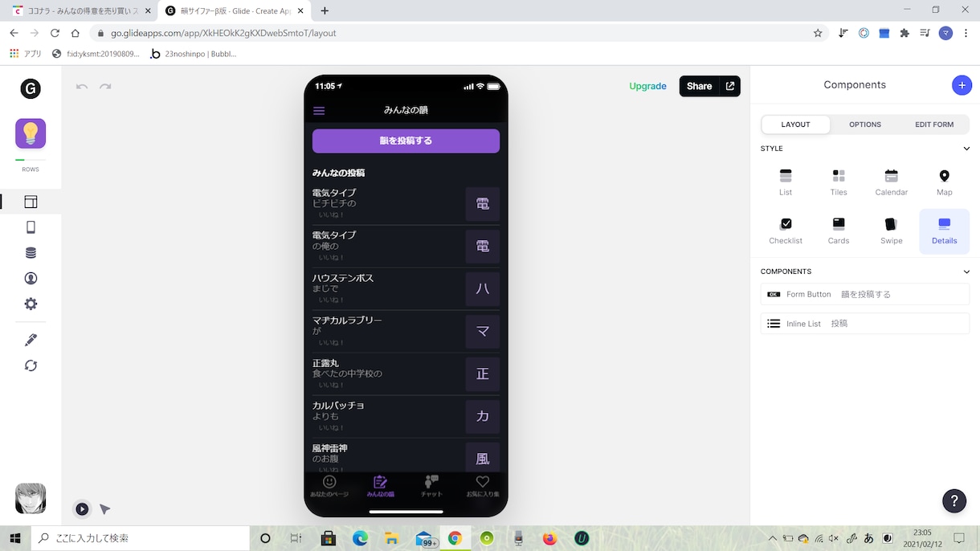Open the ハウステンボス list item
Viewport: 980px width, 551px height.
point(406,288)
